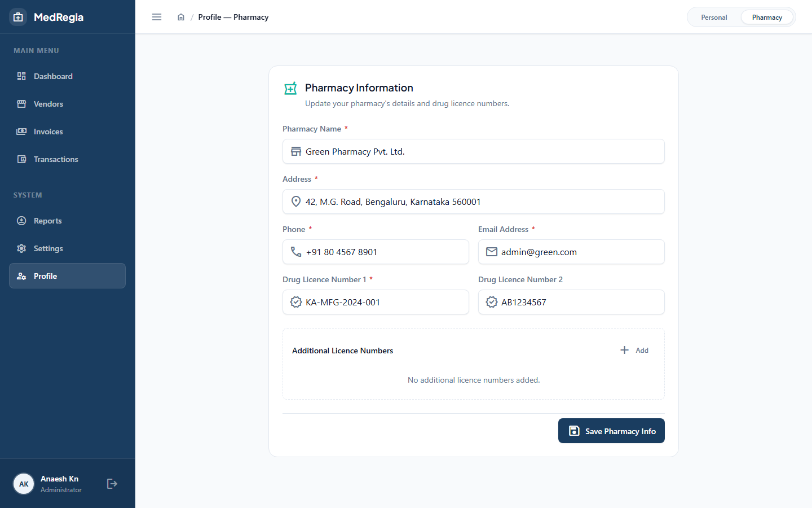Click into the Pharmacy Name field
812x508 pixels.
coord(474,151)
